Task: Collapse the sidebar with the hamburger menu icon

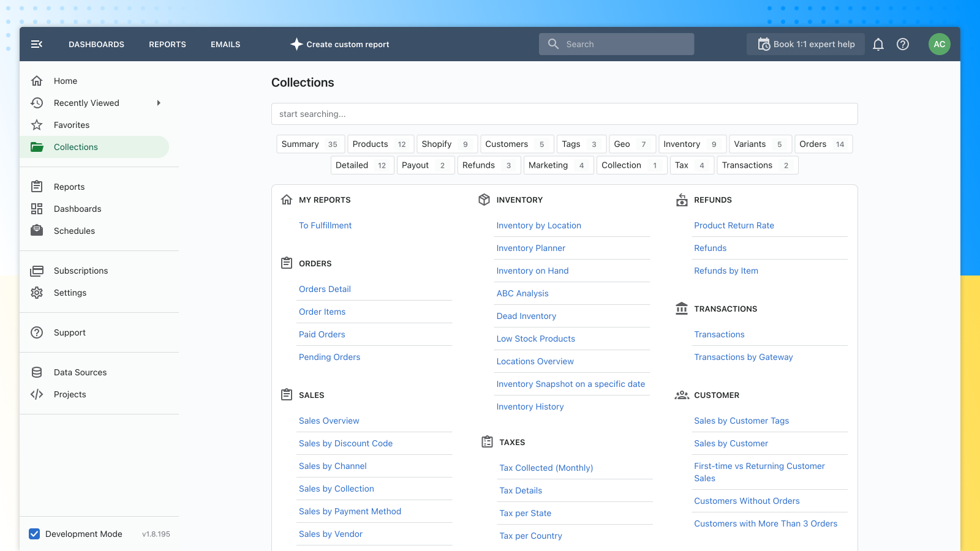Action: tap(37, 44)
